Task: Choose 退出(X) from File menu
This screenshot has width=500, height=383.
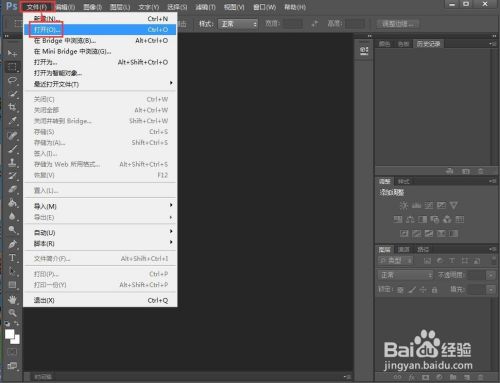Action: (x=100, y=300)
